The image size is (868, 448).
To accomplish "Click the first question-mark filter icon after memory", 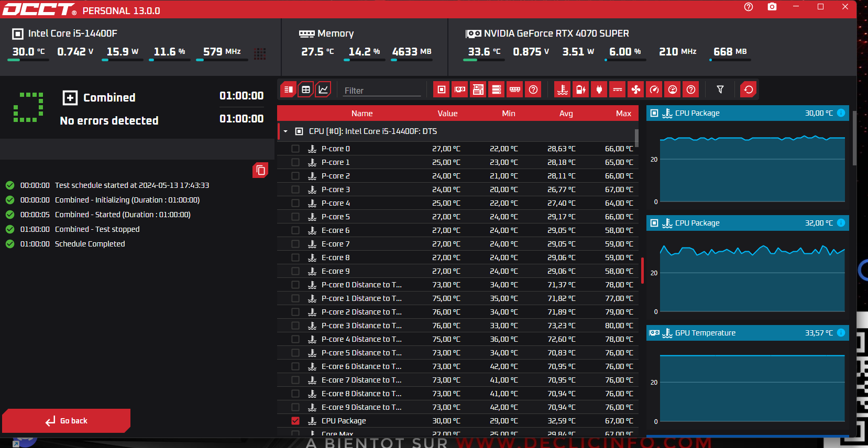I will point(533,89).
